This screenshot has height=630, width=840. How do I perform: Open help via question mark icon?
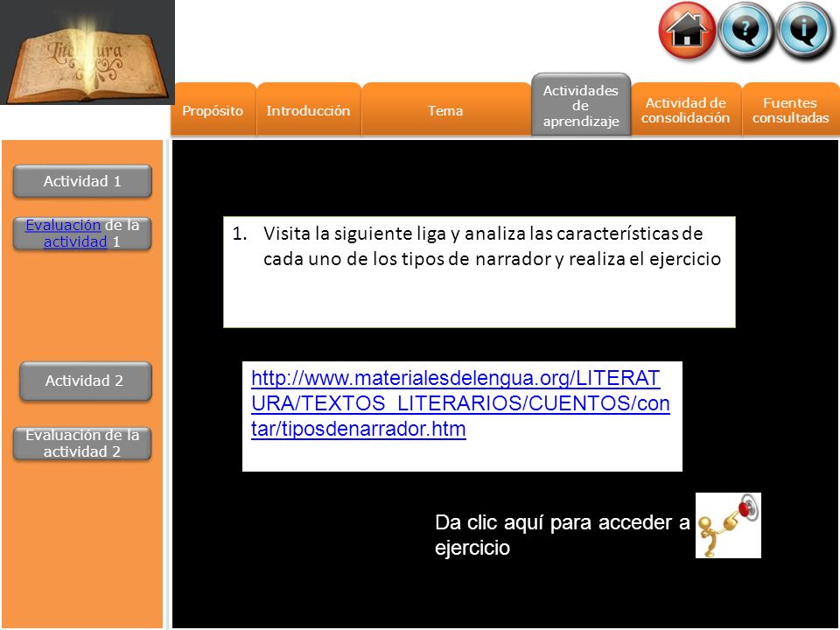tap(745, 30)
